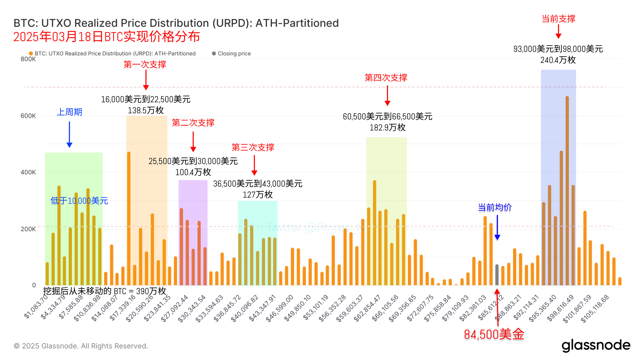
Task: Click the chart title URPD ATH-Partitioned
Action: 176,23
